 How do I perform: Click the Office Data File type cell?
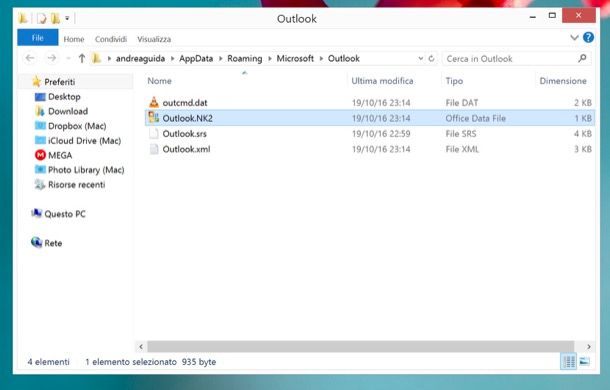(x=475, y=118)
